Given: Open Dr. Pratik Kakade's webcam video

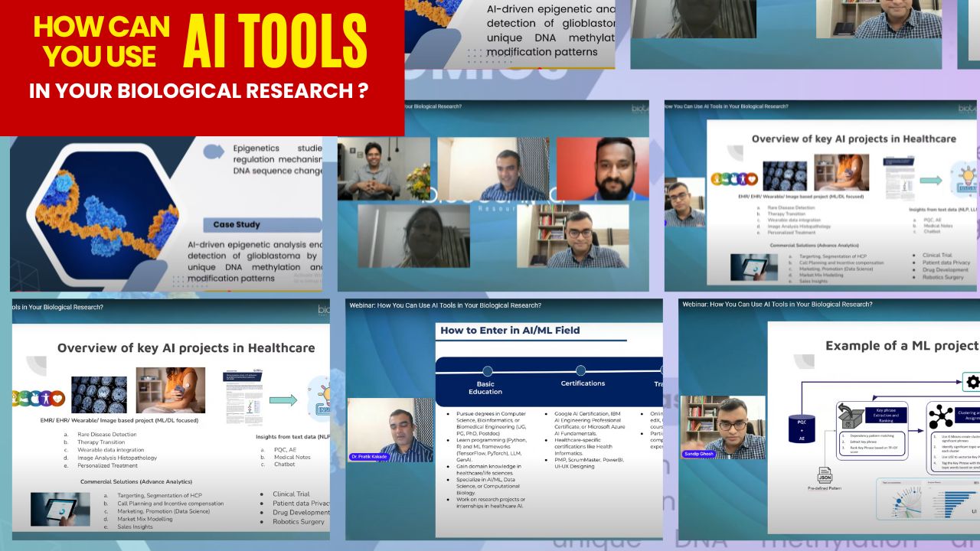Looking at the screenshot, I should (x=390, y=429).
